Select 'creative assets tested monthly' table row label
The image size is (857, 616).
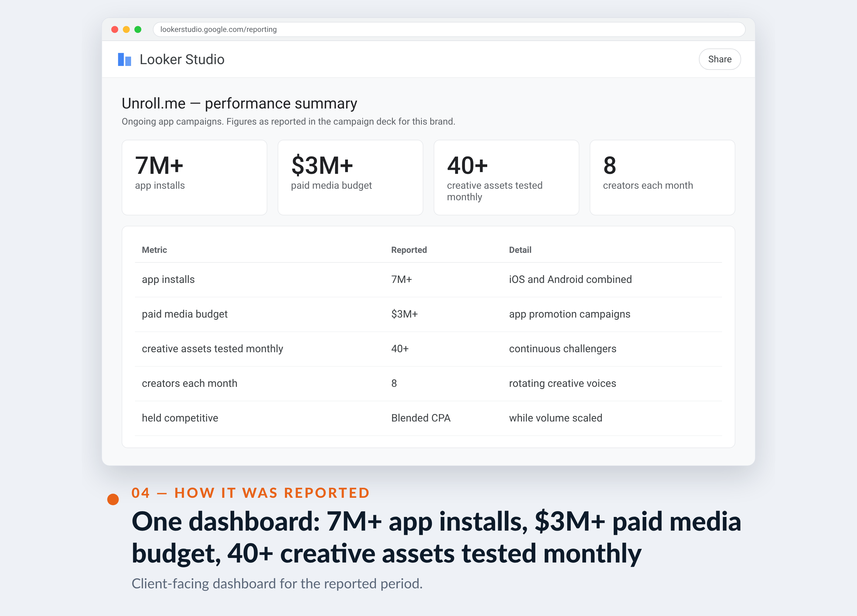[x=212, y=349]
